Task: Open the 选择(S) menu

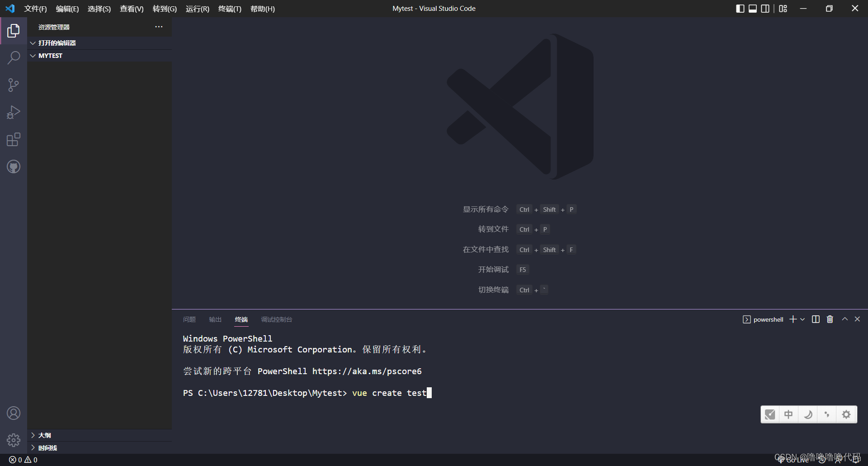Action: tap(99, 9)
